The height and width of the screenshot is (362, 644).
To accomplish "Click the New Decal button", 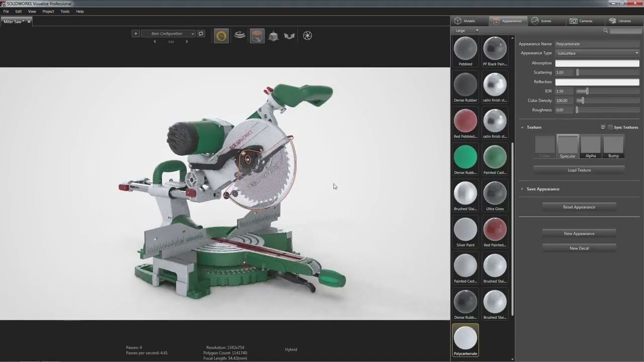I will coord(579,248).
